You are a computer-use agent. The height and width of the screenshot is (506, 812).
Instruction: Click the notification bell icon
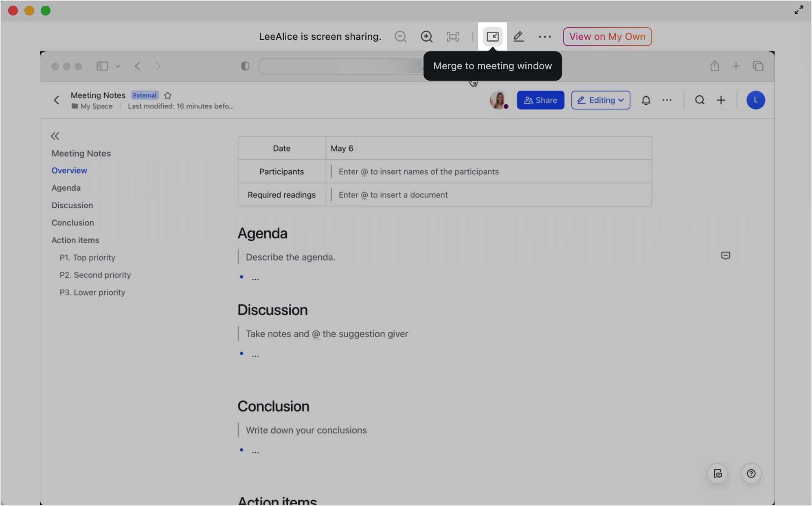(x=646, y=100)
